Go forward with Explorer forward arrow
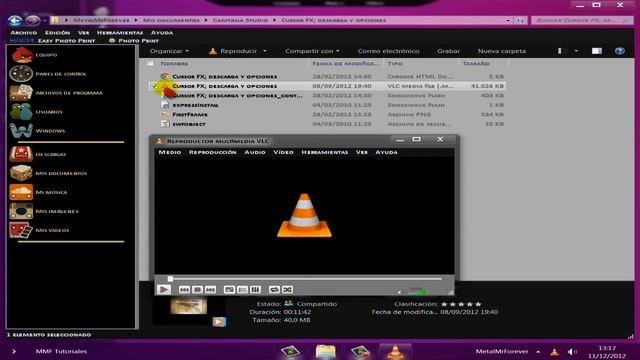The height and width of the screenshot is (360, 640). tap(33, 20)
